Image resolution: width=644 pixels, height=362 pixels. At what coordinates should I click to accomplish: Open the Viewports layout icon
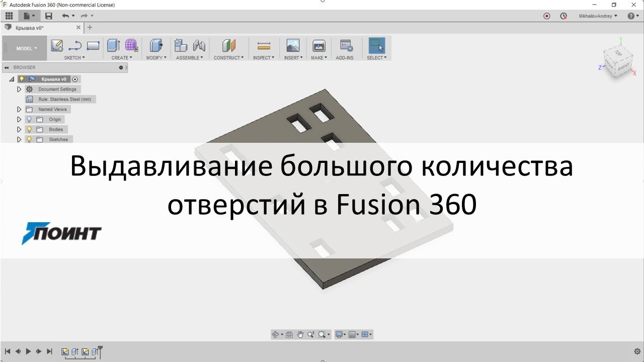365,334
